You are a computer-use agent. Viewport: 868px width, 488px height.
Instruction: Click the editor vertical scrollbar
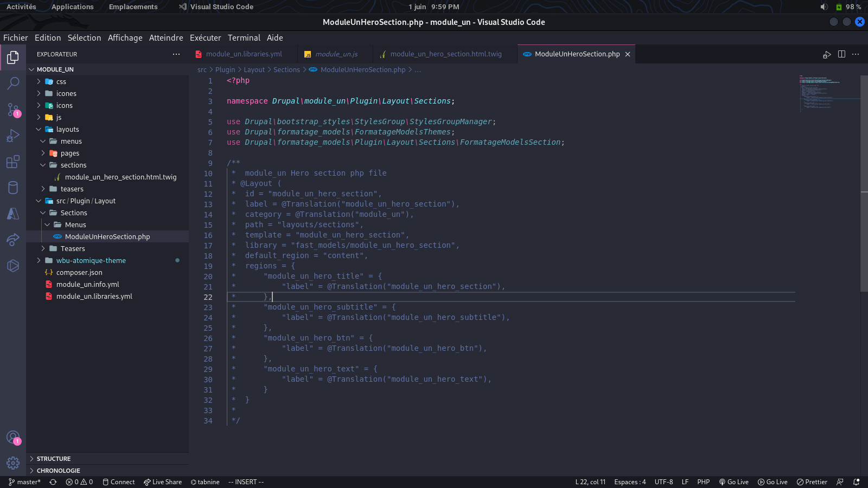(x=864, y=184)
